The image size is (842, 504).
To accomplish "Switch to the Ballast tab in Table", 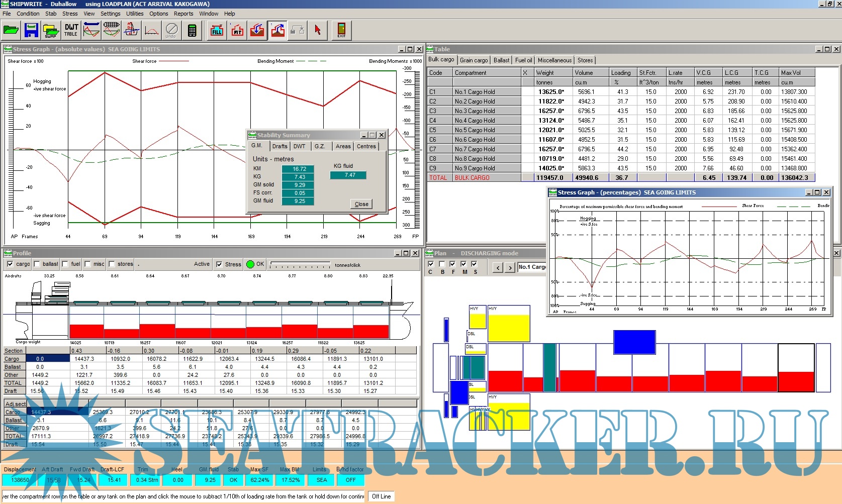I will 501,60.
